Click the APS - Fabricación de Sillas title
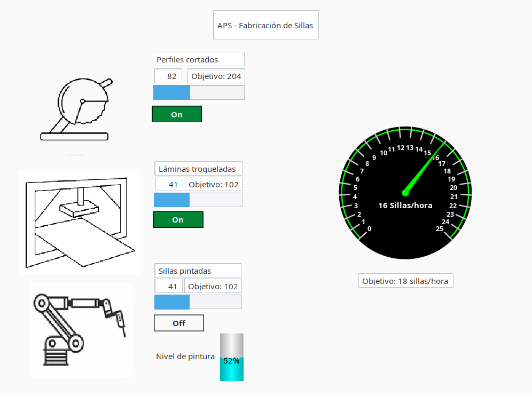Viewport: 532px width, 396px height. pyautogui.click(x=265, y=25)
